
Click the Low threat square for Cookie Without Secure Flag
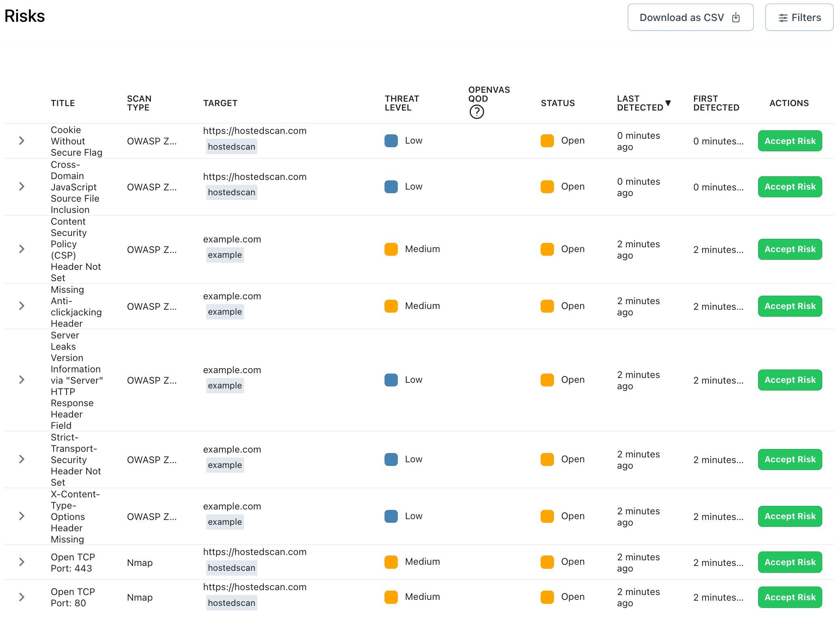point(391,141)
